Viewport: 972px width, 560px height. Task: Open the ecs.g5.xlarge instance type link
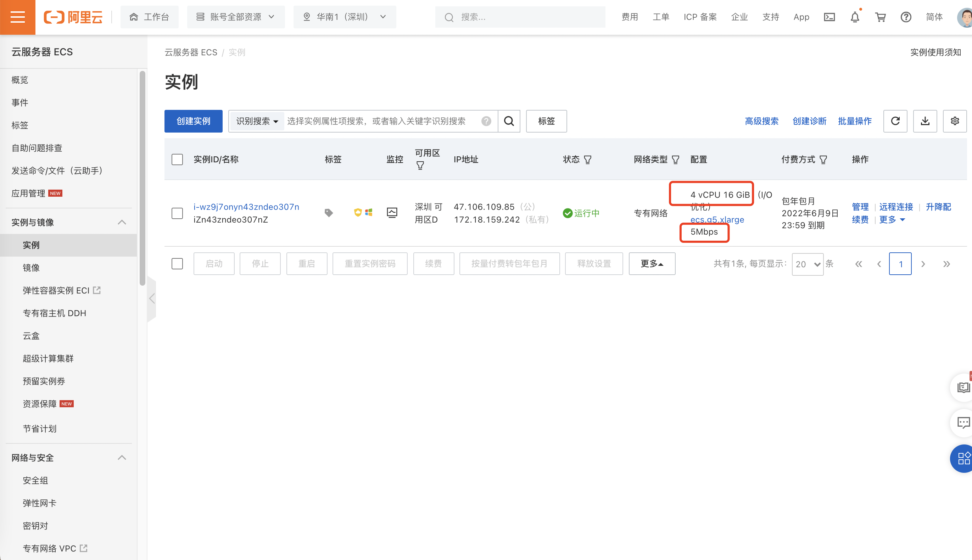coord(717,219)
